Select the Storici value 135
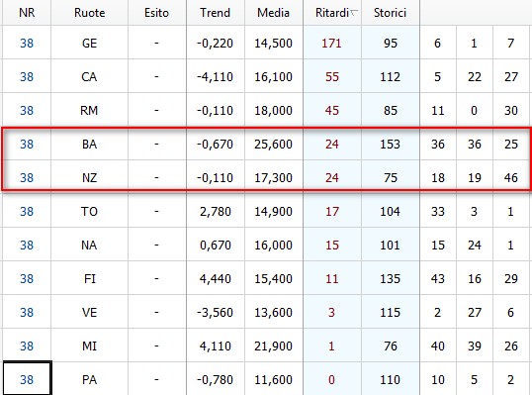 [x=391, y=278]
